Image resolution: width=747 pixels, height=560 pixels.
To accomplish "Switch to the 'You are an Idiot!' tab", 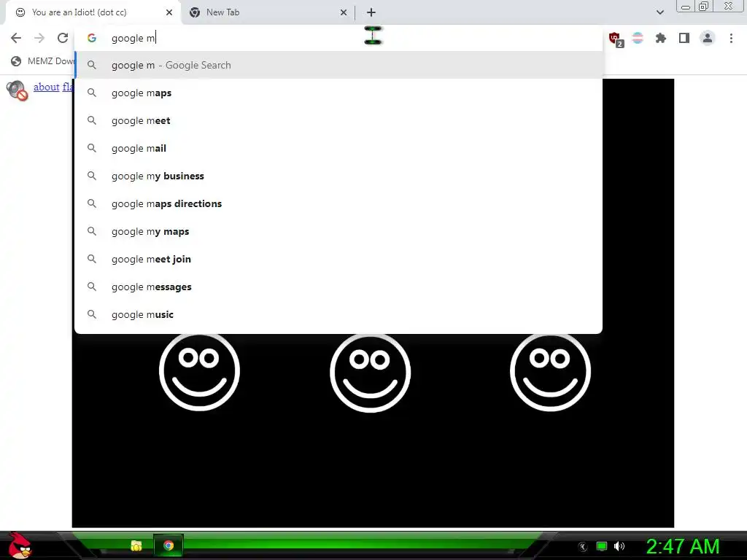I will click(x=93, y=12).
